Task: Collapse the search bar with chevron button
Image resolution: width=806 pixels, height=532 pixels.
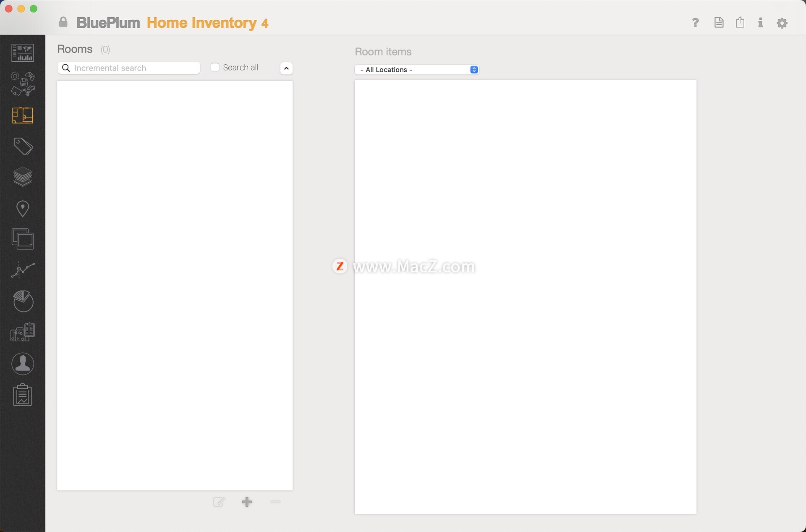Action: click(x=286, y=68)
